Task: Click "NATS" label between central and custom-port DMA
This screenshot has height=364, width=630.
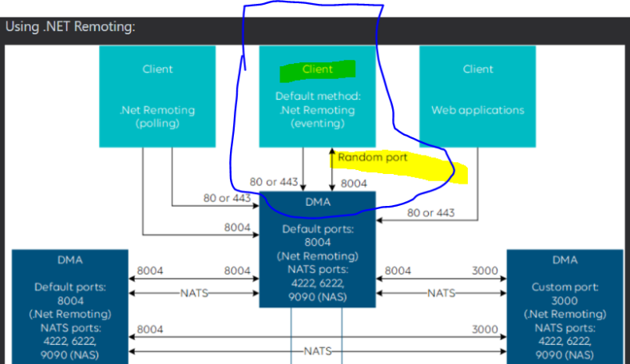Action: click(442, 293)
